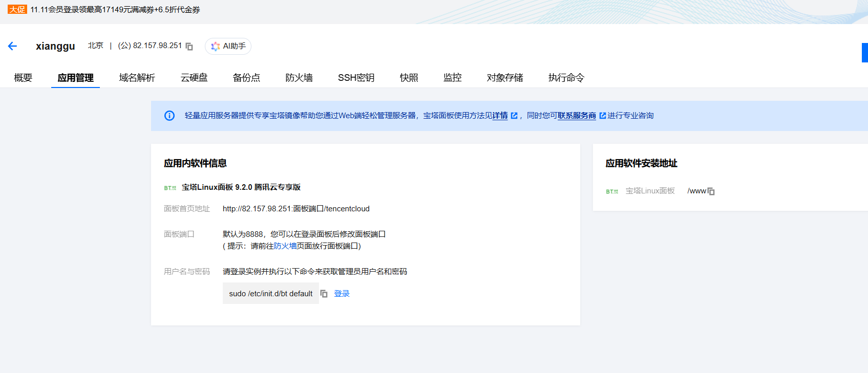The image size is (868, 373).
Task: Click the 大促 promotion badge
Action: coord(17,9)
